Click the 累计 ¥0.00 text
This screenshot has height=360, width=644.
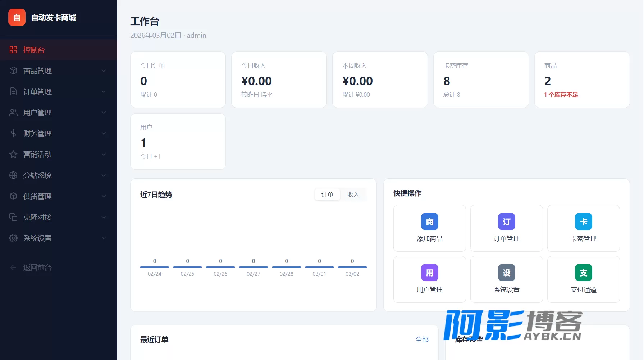coord(356,95)
